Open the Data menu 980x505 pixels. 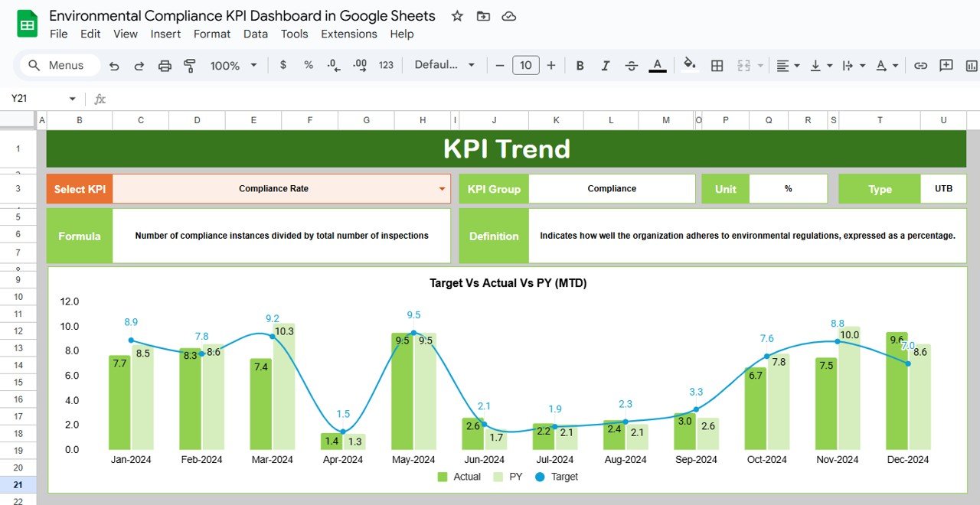[x=256, y=34]
